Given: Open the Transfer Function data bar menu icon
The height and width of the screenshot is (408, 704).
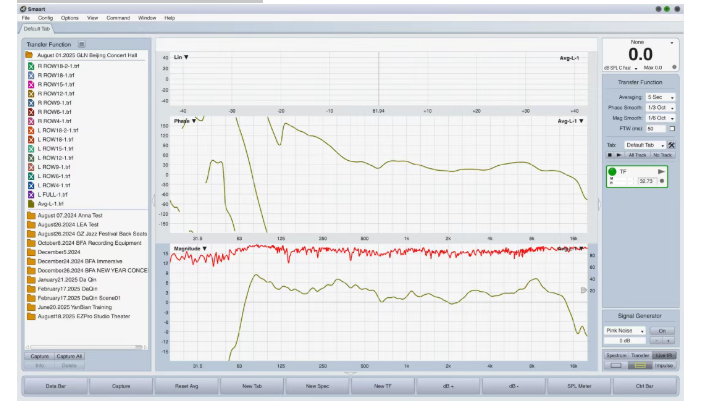Looking at the screenshot, I should (x=82, y=45).
